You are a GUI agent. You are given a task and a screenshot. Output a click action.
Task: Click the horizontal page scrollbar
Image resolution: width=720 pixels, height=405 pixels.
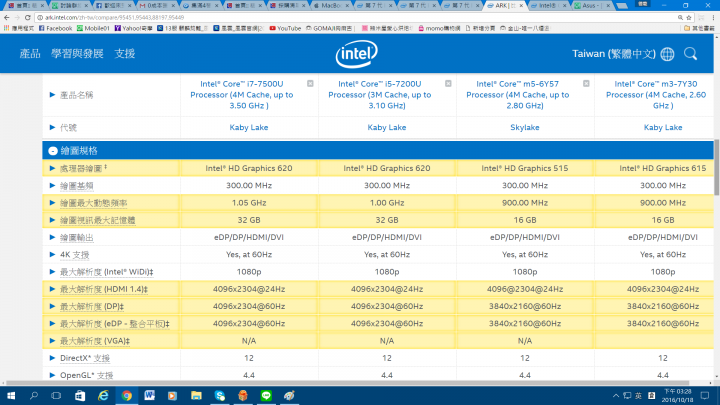point(347,383)
